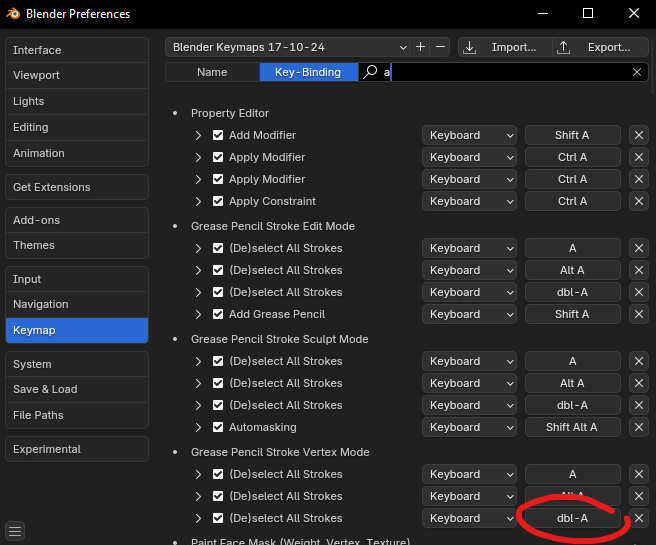Click the keymap search input field
This screenshot has height=545, width=656.
pos(503,72)
